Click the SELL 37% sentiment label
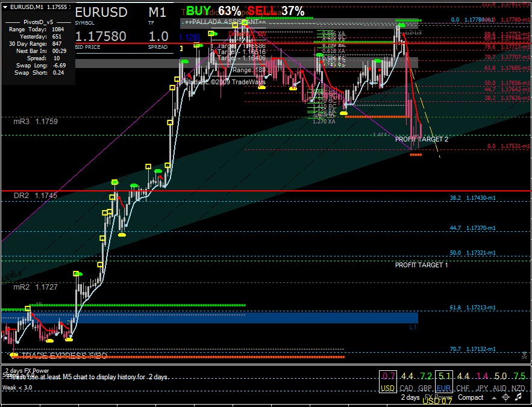 point(276,11)
